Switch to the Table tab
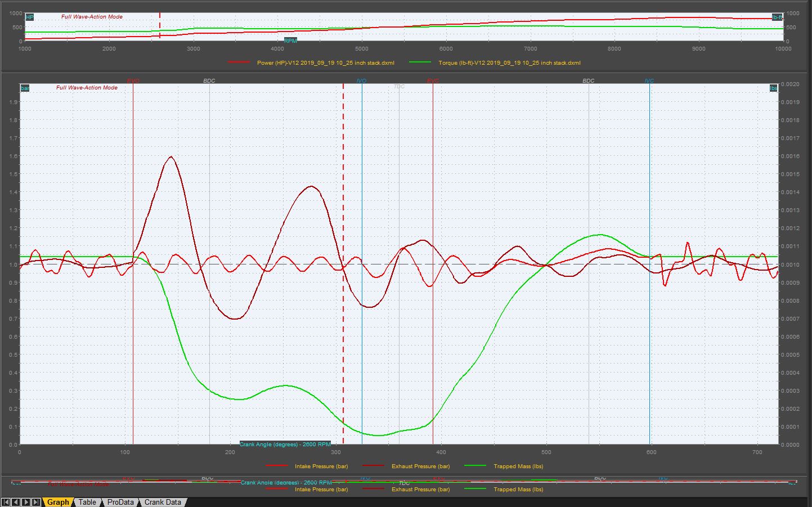The height and width of the screenshot is (507, 812). (x=87, y=502)
